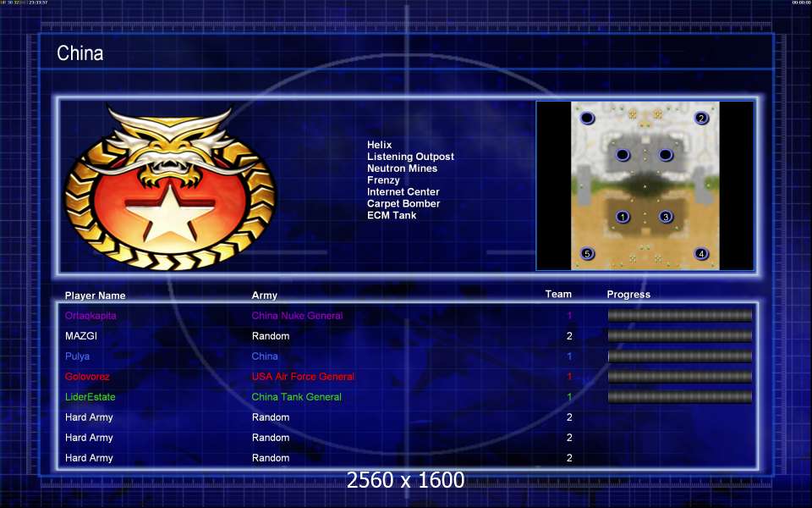Click the Internet Center entry

tap(403, 192)
